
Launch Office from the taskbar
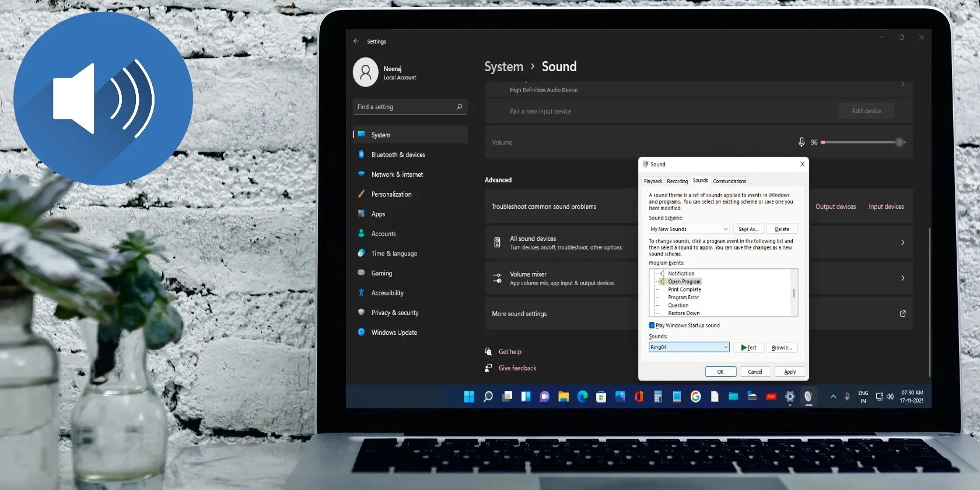click(x=639, y=397)
